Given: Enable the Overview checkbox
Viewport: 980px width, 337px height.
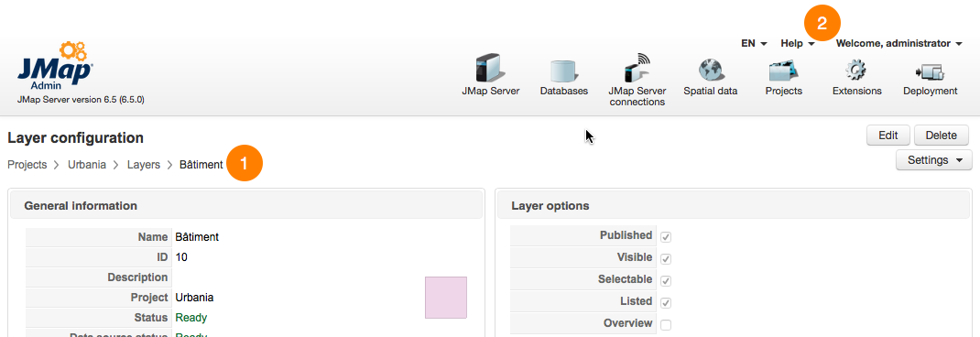Looking at the screenshot, I should [666, 325].
